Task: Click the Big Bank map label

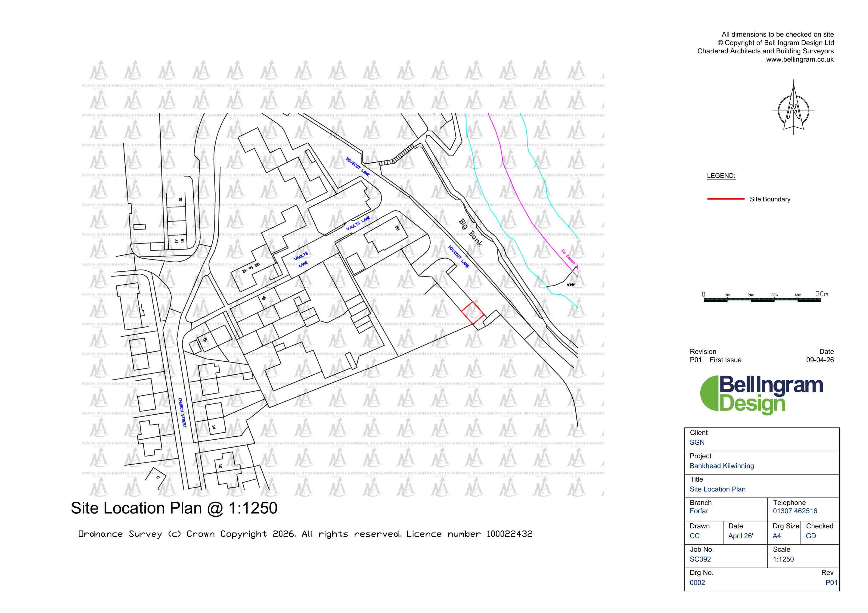Action: [471, 233]
